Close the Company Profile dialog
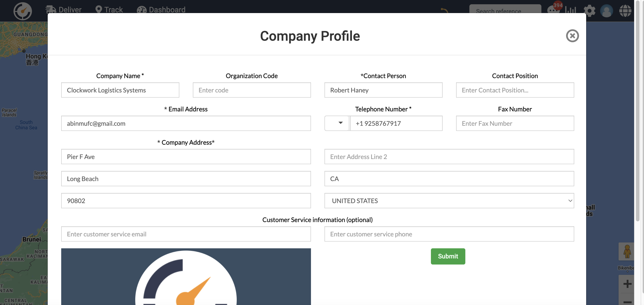 coord(572,36)
